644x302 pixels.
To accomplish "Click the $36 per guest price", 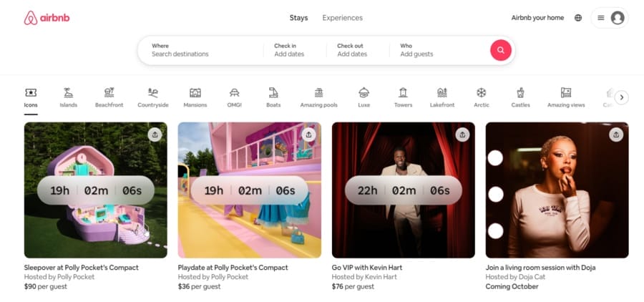I will pyautogui.click(x=199, y=286).
